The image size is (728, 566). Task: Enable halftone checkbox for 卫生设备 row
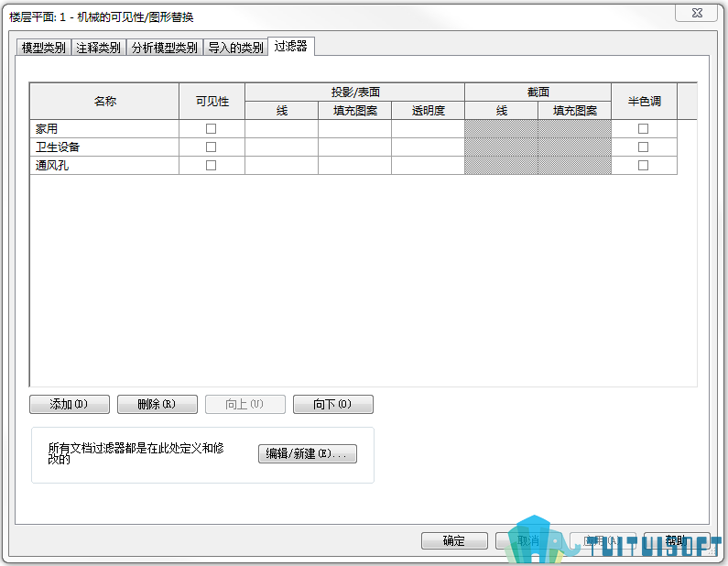point(644,147)
